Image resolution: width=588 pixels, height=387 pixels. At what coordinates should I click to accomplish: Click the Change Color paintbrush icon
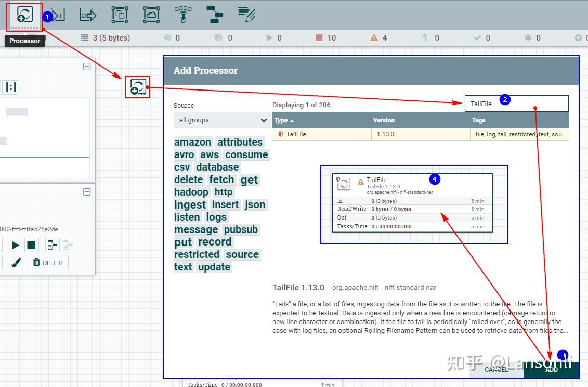tap(16, 262)
